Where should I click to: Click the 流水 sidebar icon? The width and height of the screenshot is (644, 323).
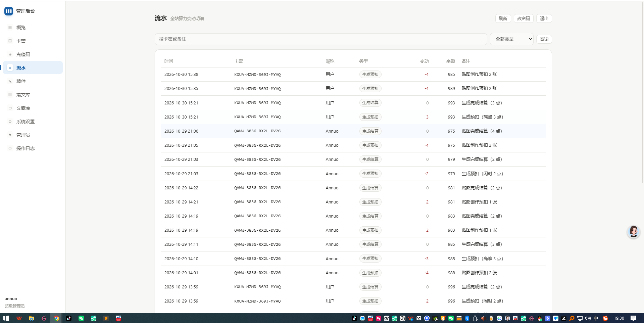tap(10, 68)
